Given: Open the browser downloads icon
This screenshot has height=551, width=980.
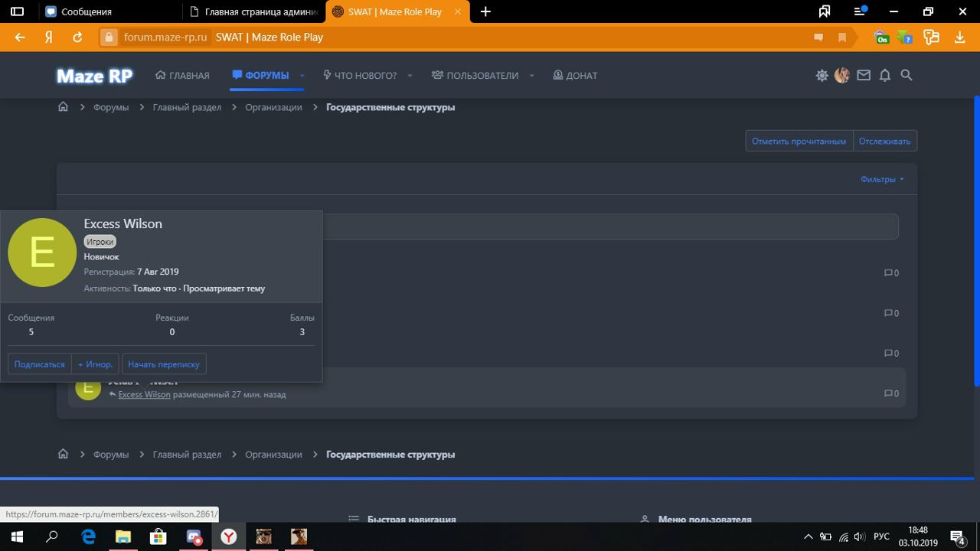Looking at the screenshot, I should click(x=959, y=37).
